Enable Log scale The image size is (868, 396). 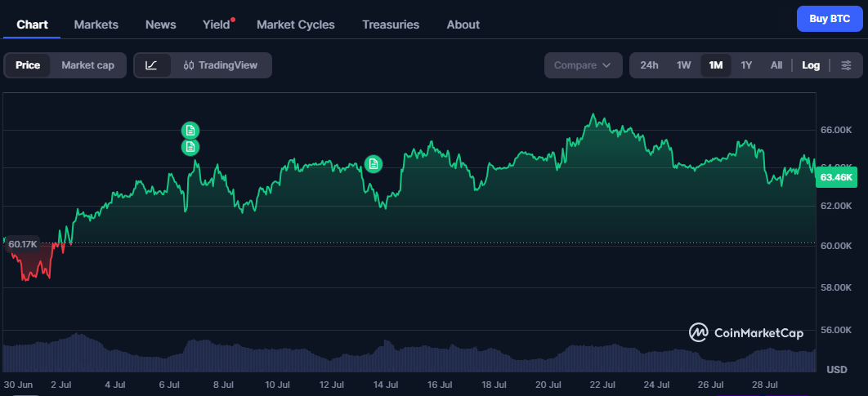pos(811,65)
